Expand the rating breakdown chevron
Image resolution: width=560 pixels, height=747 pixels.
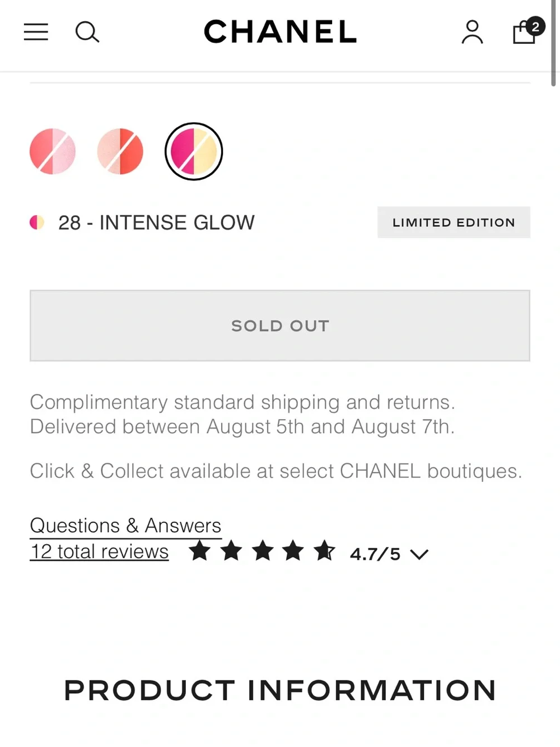click(419, 554)
